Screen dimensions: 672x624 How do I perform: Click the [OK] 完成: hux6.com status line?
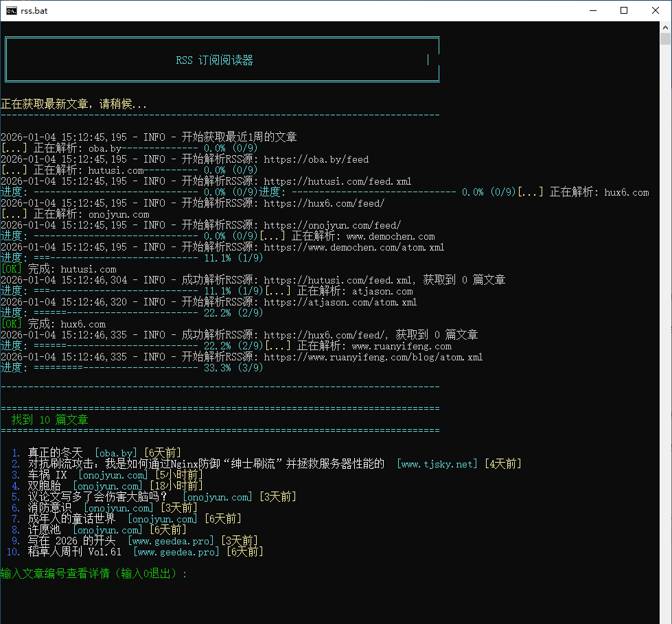pyautogui.click(x=54, y=324)
